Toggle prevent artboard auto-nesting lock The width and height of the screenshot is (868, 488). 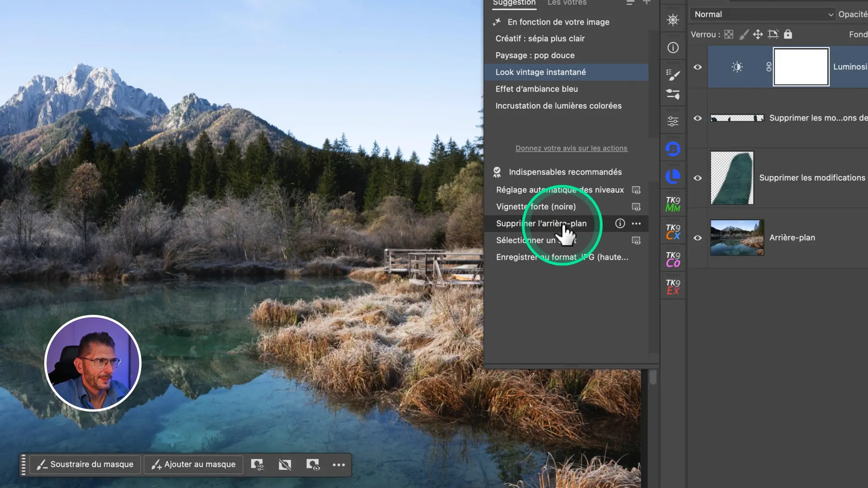[x=773, y=34]
